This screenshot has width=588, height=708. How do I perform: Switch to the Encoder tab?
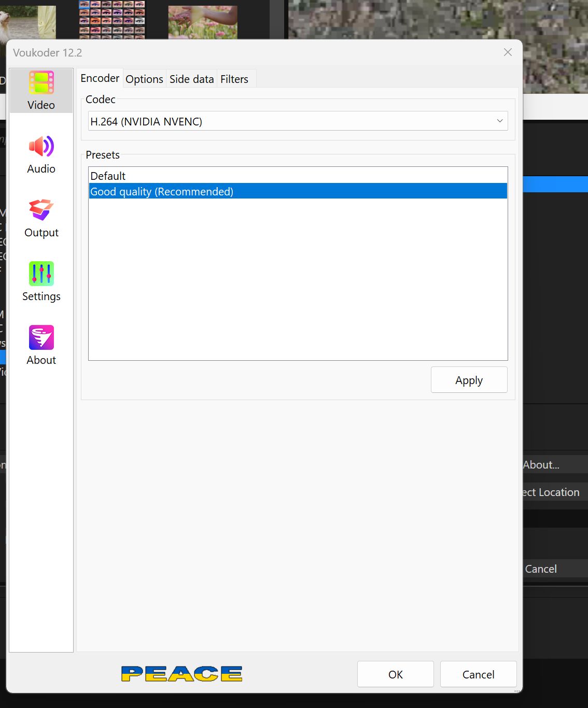tap(100, 79)
